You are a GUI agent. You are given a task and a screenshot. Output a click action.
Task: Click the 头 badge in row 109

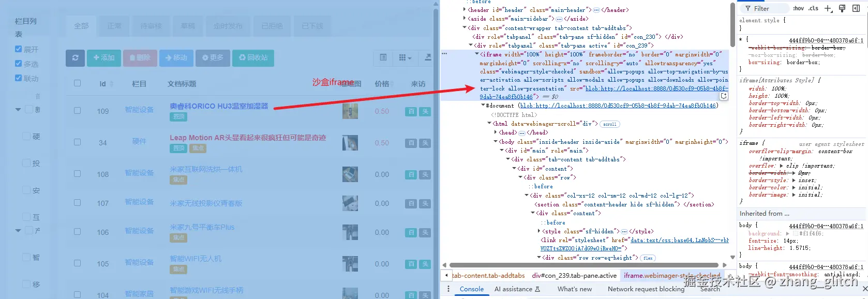[x=425, y=111]
